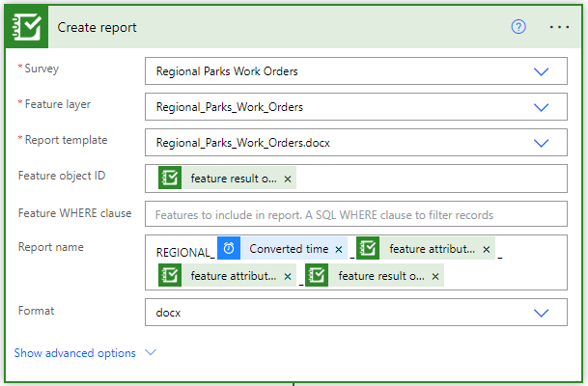Open the Format dropdown set to docx
The width and height of the screenshot is (588, 386).
point(541,314)
